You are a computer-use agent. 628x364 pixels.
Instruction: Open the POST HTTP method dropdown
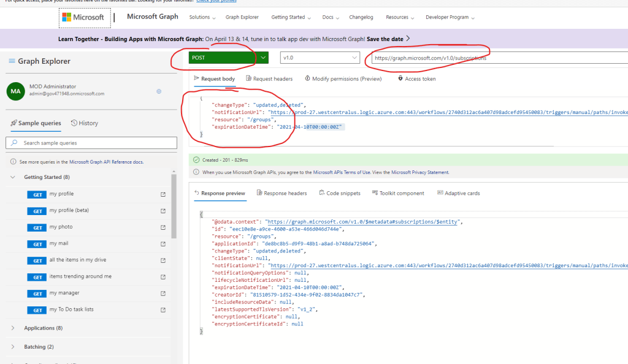pos(263,58)
